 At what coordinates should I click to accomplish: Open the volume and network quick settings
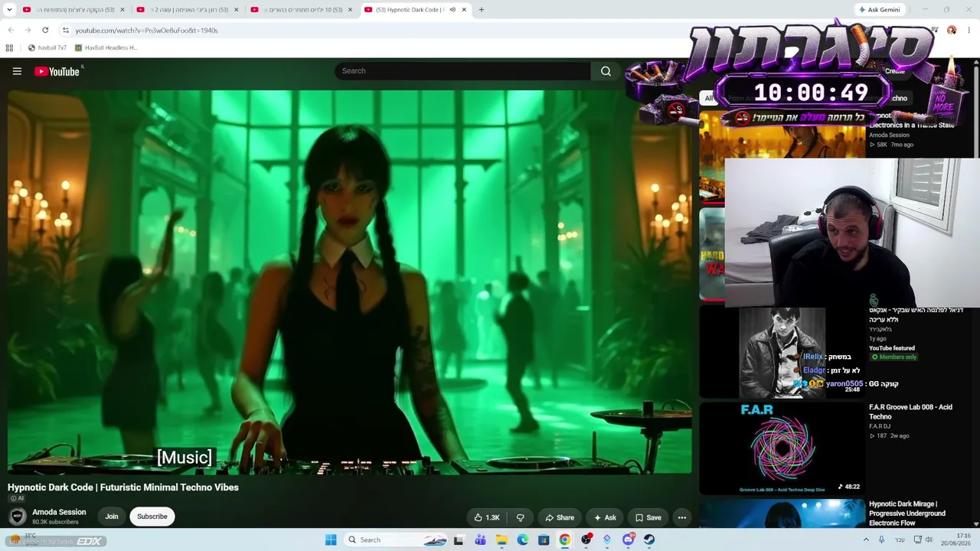(923, 540)
